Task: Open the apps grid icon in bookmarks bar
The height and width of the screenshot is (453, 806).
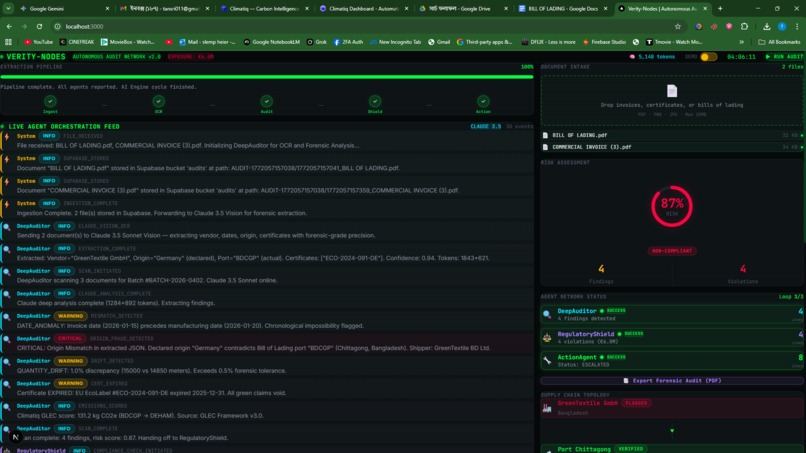Action: pyautogui.click(x=8, y=42)
